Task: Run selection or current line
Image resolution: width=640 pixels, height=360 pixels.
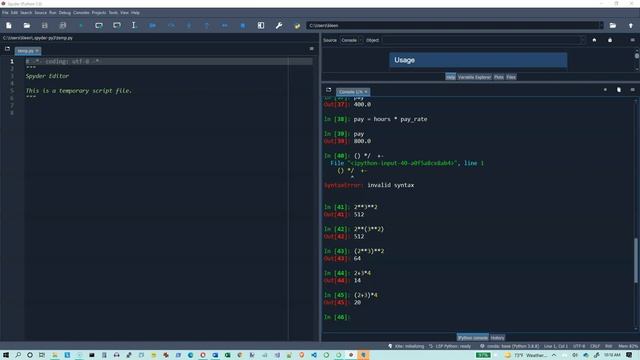Action: 133,25
